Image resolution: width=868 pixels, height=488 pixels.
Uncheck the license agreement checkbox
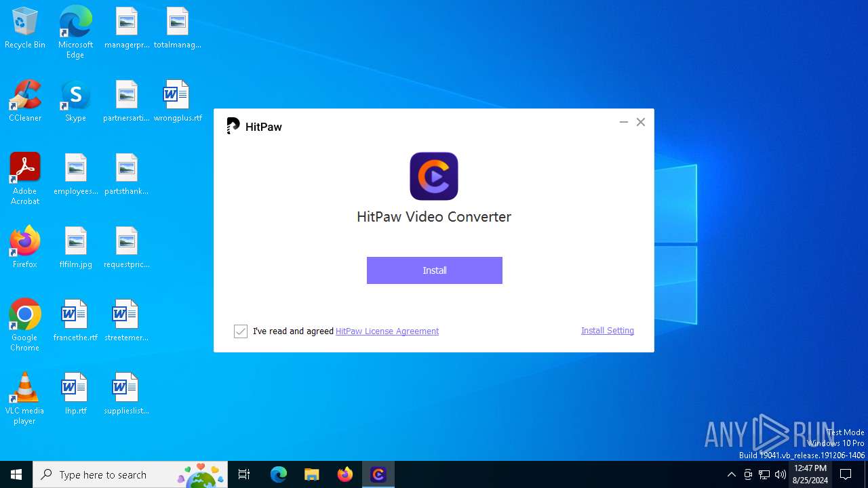241,331
